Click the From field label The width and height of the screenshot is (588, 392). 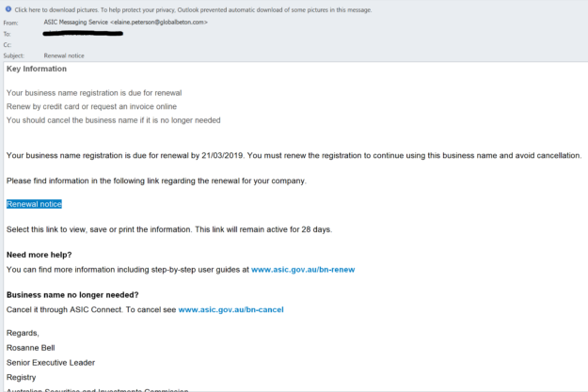(x=10, y=22)
